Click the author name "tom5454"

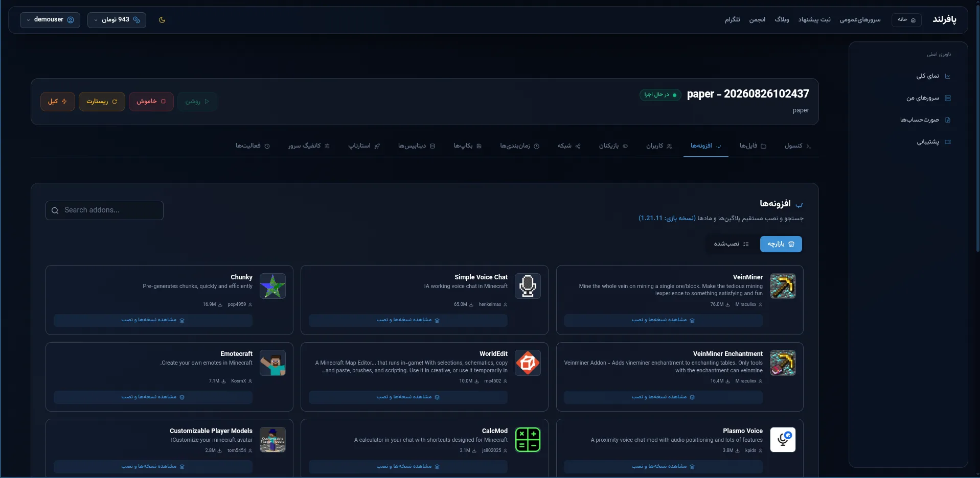pos(237,450)
